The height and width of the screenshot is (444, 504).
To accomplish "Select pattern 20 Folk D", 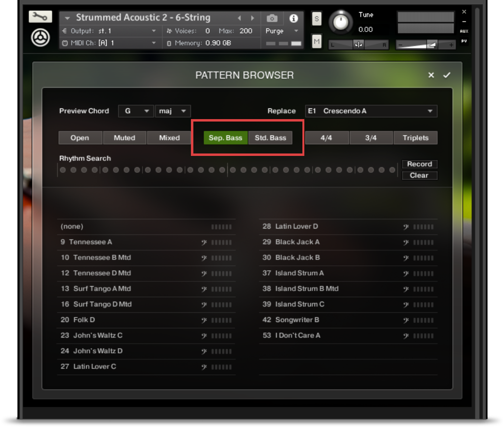I will coord(146,320).
